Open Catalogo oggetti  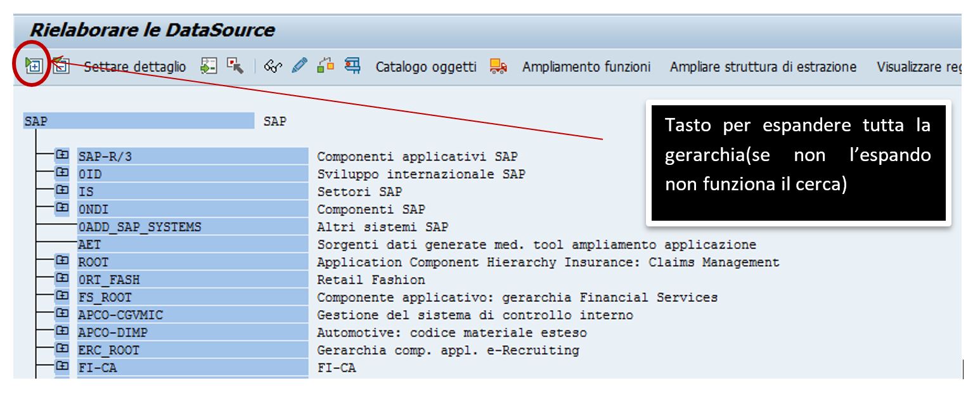426,67
